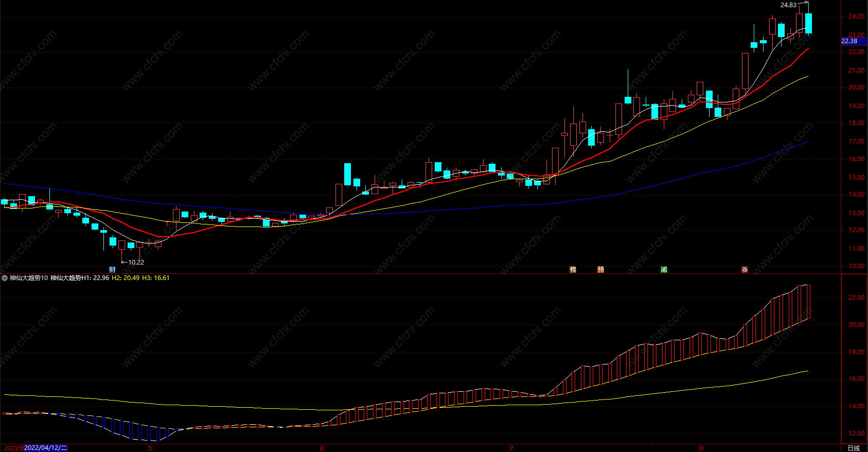Click the green 减 reduction marker icon

point(664,269)
